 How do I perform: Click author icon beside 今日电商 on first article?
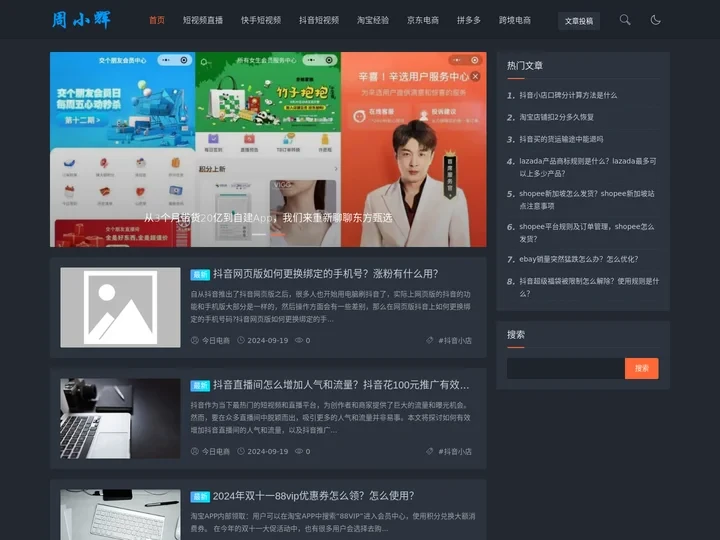pyautogui.click(x=195, y=340)
